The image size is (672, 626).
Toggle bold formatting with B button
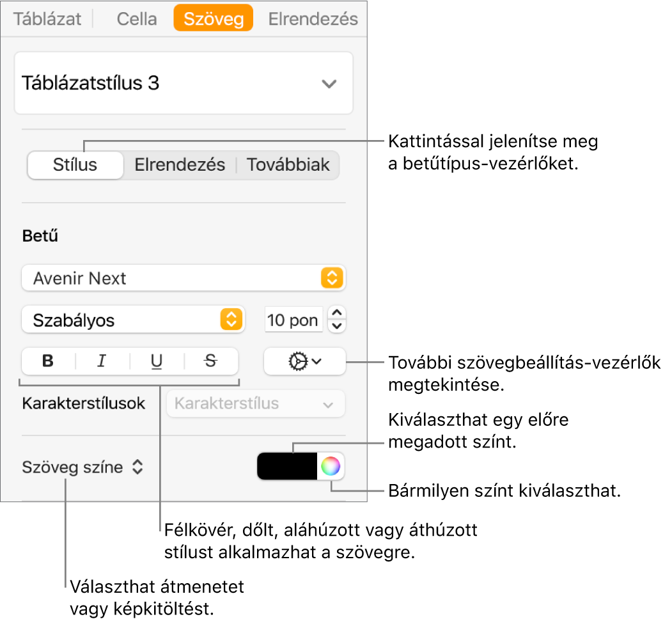(48, 361)
